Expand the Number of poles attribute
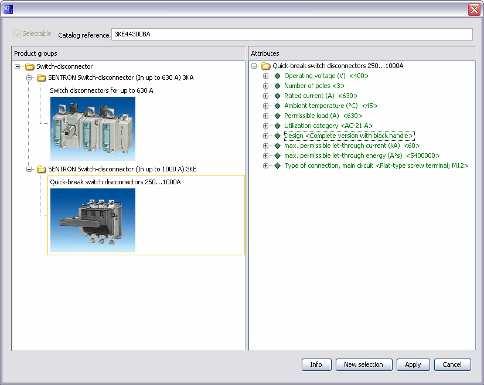484x385 pixels. point(266,86)
